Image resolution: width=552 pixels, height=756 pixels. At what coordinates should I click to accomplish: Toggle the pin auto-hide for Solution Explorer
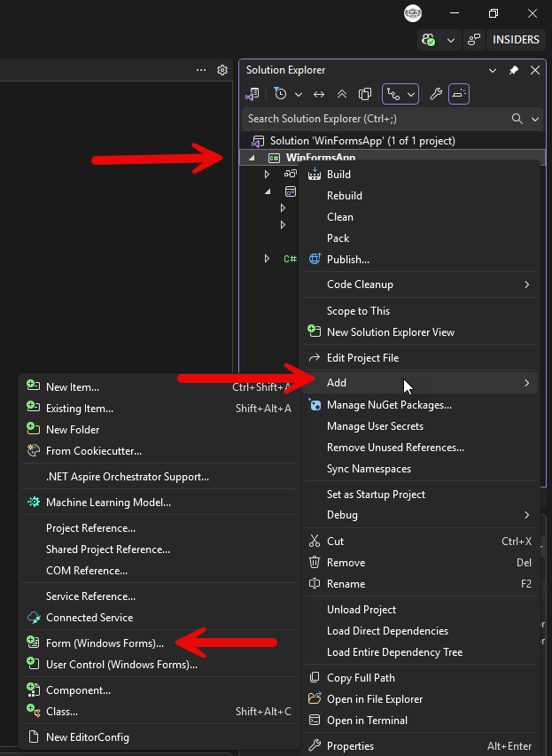(514, 70)
